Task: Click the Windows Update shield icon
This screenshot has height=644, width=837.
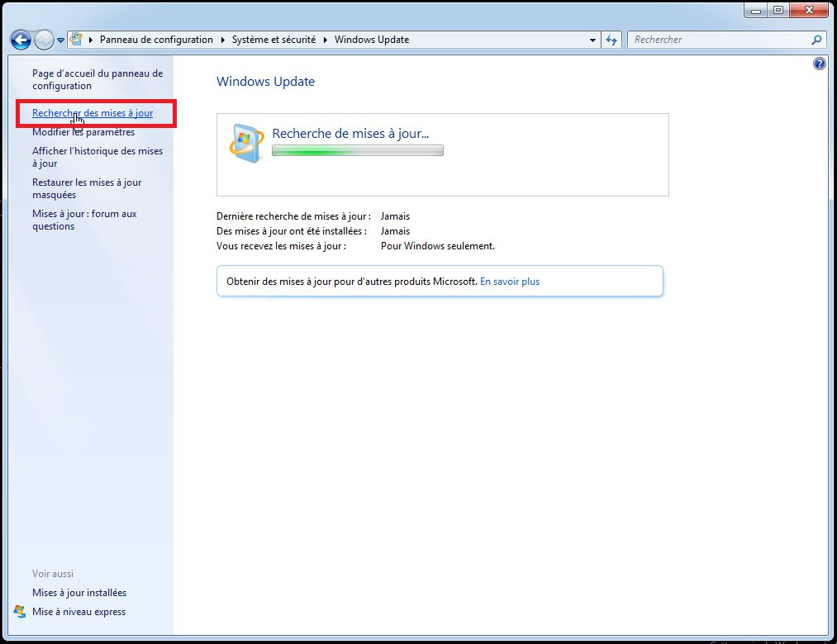Action: coord(246,143)
